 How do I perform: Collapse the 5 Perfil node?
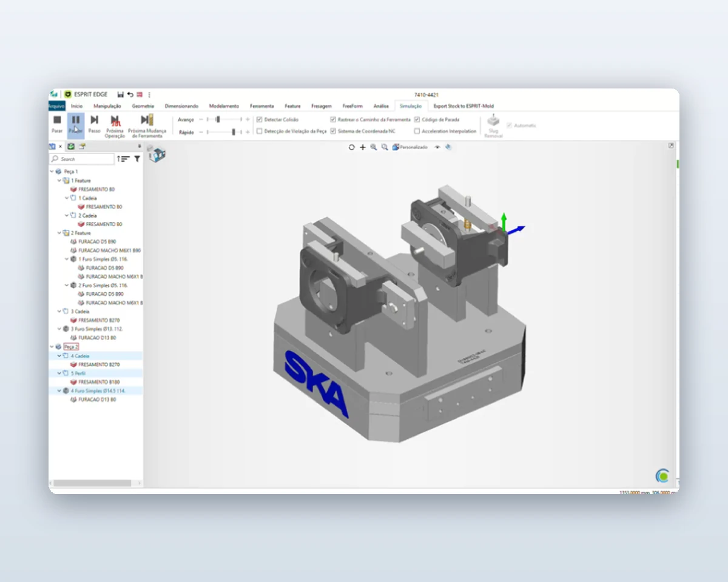click(x=59, y=373)
